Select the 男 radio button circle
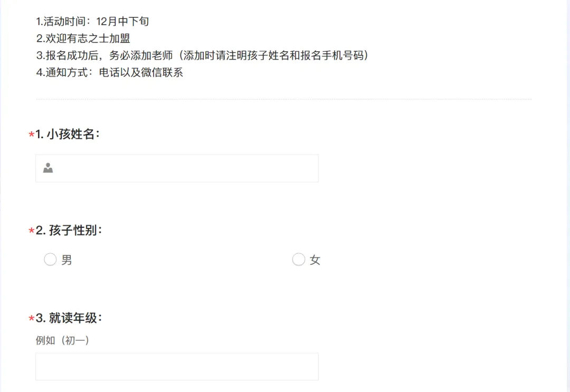570x392 pixels. click(x=50, y=260)
